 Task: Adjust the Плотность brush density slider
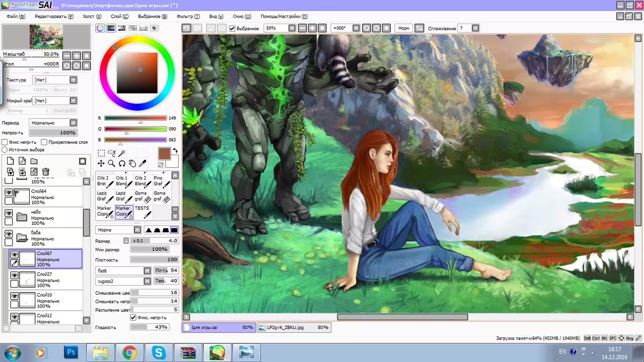pyautogui.click(x=154, y=260)
